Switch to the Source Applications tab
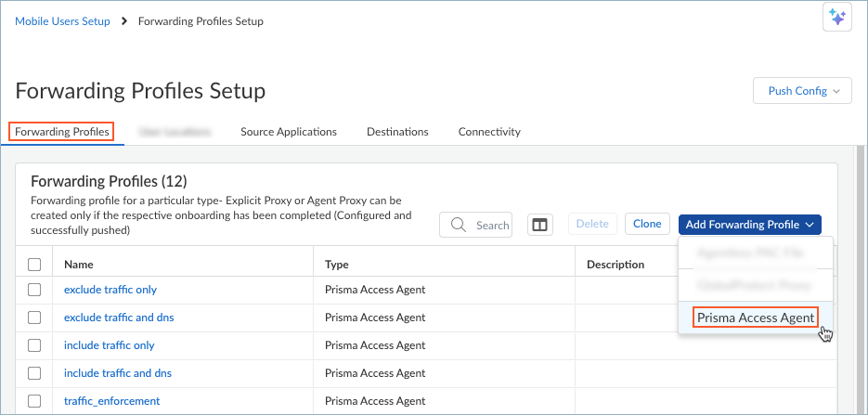868x415 pixels. click(x=288, y=132)
